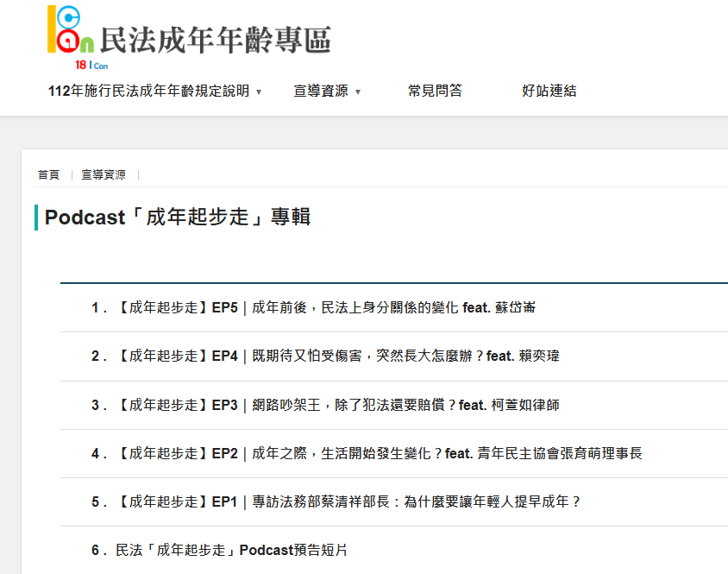Screen dimensions: 728x574
Task: Open the 112年施行民法成年年齡規定說明 menu
Action: coord(148,91)
